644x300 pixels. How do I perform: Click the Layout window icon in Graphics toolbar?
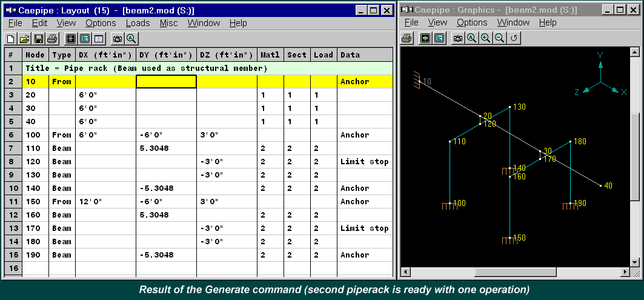pyautogui.click(x=439, y=38)
